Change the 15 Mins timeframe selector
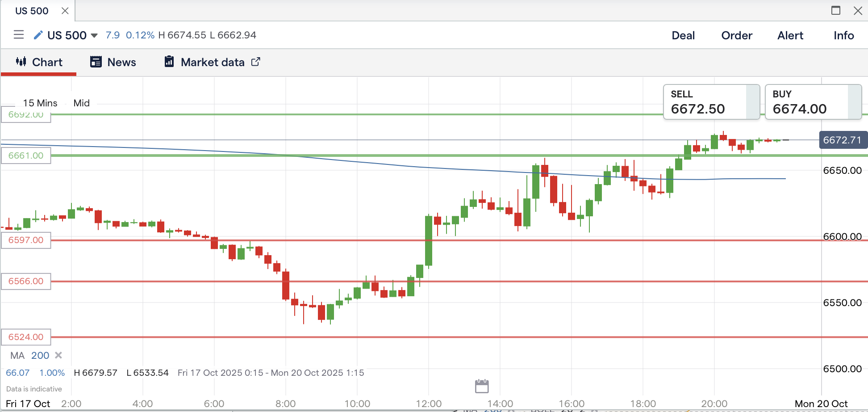 point(40,103)
